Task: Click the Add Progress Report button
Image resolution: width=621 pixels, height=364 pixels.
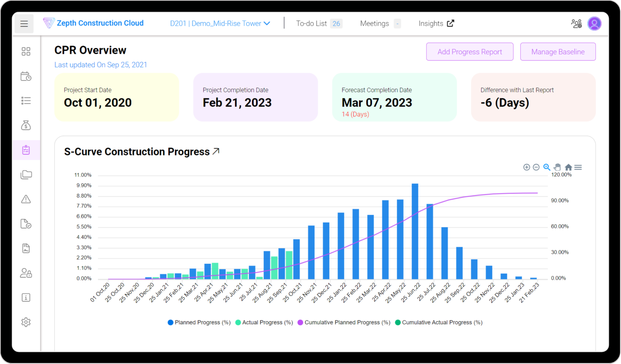Action: [x=469, y=52]
